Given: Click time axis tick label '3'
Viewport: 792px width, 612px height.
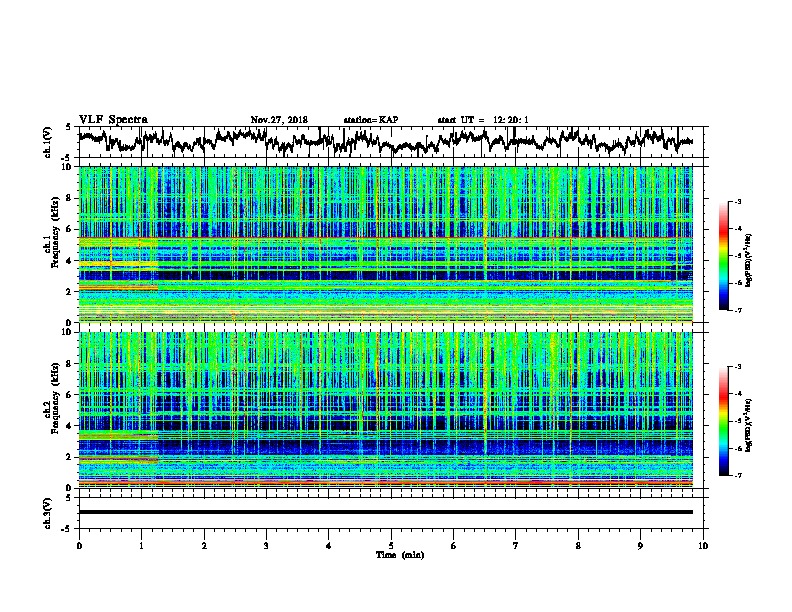Looking at the screenshot, I should [x=266, y=546].
